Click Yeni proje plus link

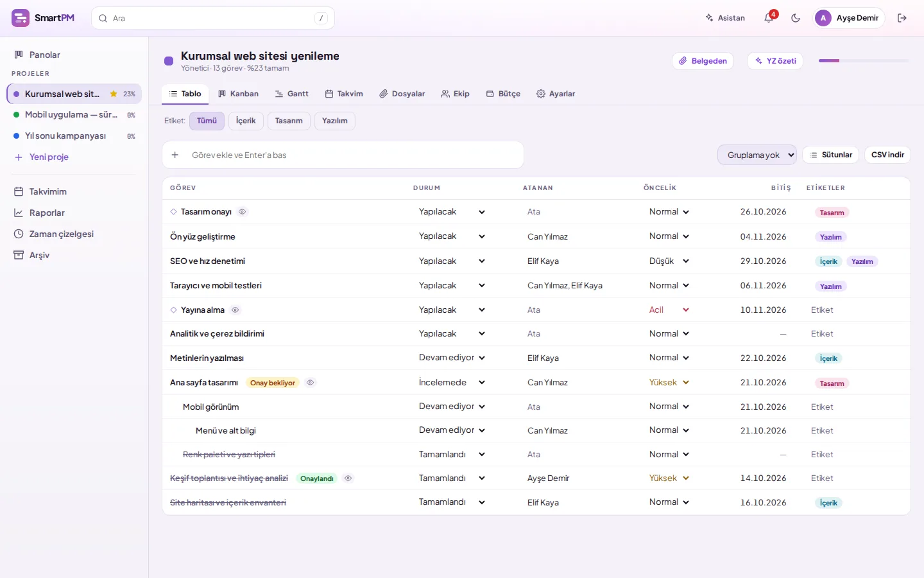click(42, 157)
